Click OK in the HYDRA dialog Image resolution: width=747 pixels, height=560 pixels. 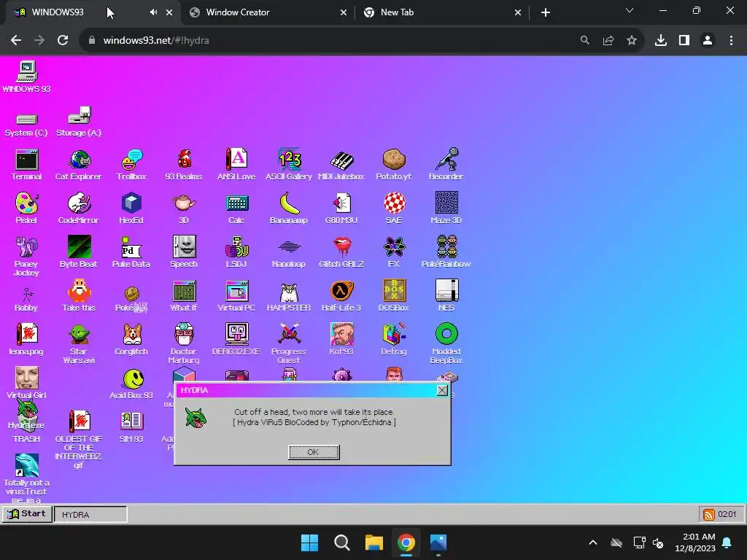[314, 452]
